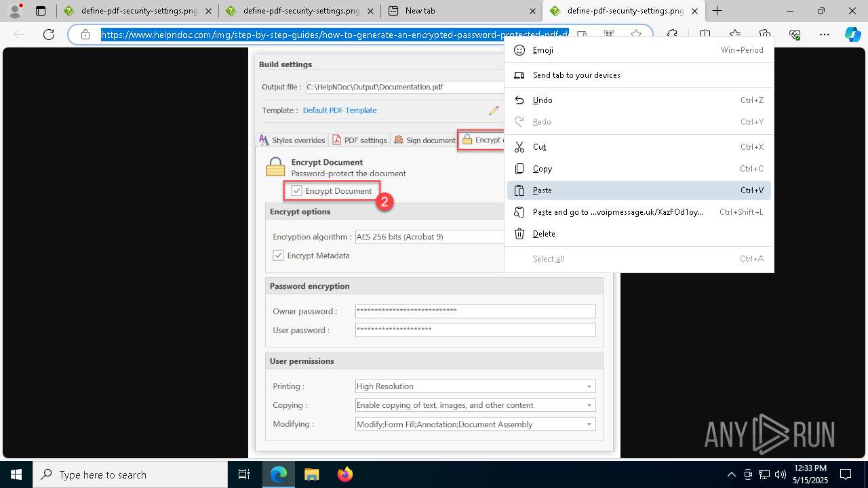This screenshot has width=868, height=488.
Task: Open Browser essentials heart icon
Action: (x=795, y=35)
